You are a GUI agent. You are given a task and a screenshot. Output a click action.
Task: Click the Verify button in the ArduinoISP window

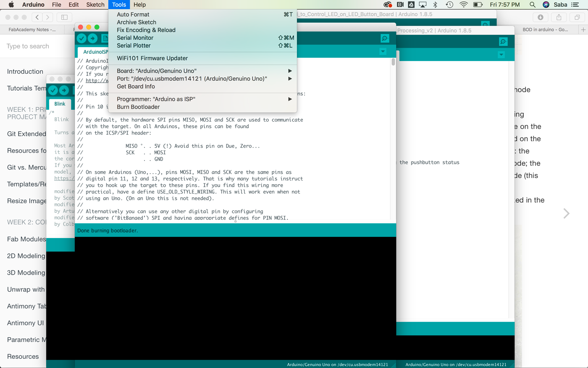(x=81, y=38)
